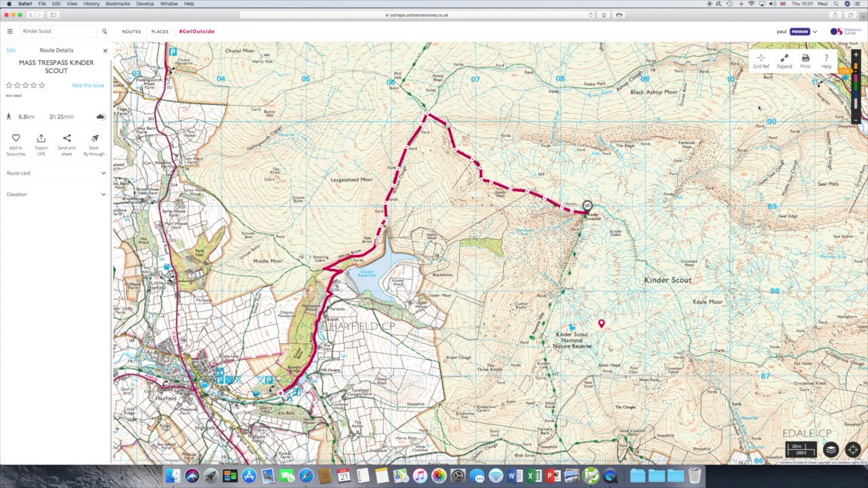Expand the Route card section
Image resolution: width=868 pixels, height=488 pixels.
click(56, 173)
